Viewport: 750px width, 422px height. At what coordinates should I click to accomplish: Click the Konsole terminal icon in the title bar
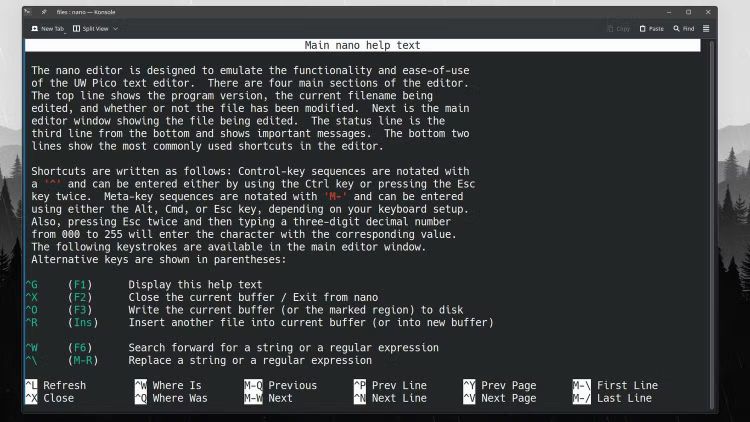tap(28, 12)
